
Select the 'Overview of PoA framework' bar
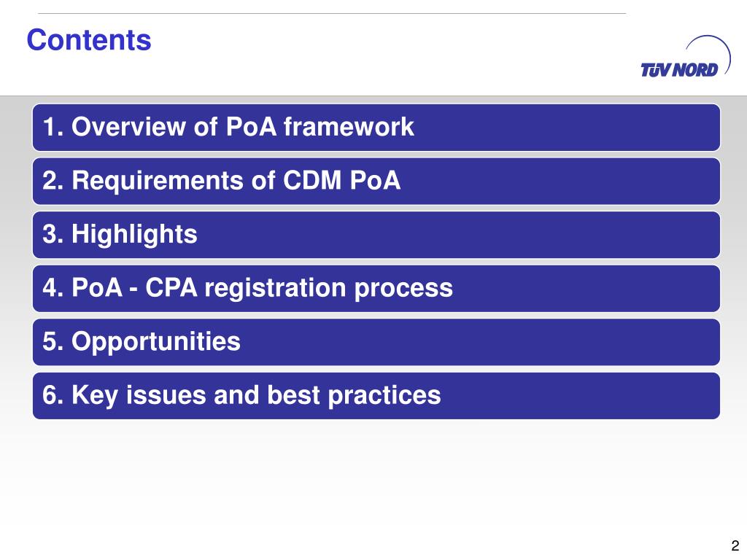pos(376,128)
